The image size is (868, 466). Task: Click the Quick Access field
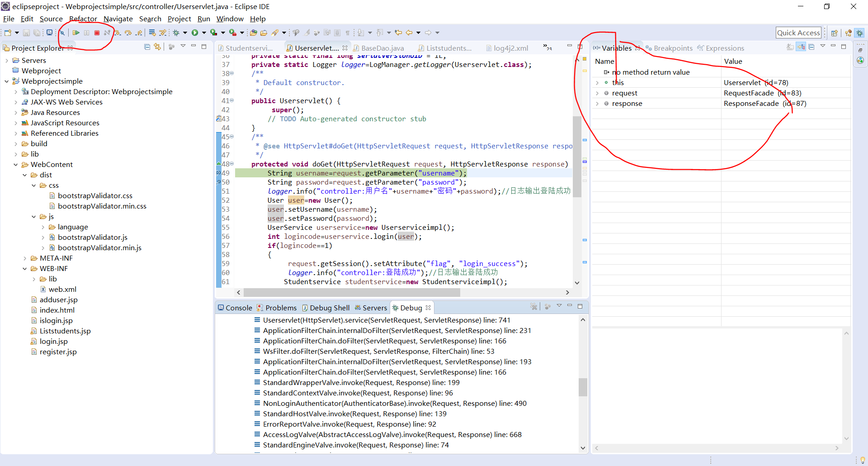(798, 33)
